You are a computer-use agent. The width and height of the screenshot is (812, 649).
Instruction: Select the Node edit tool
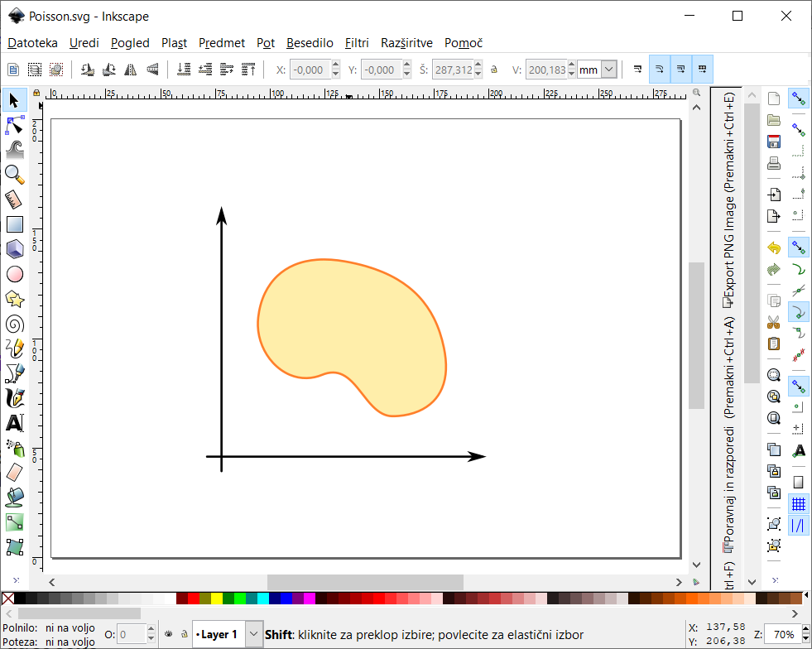coord(14,125)
